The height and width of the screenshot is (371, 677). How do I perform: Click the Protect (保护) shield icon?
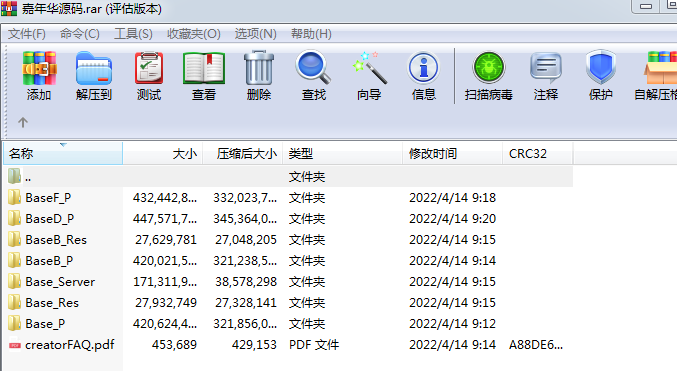(x=601, y=67)
